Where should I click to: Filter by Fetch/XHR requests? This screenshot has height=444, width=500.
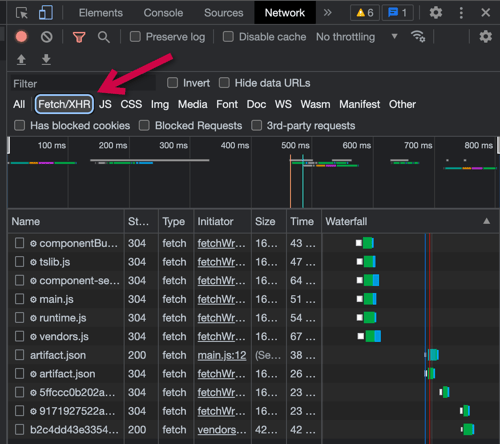point(64,104)
